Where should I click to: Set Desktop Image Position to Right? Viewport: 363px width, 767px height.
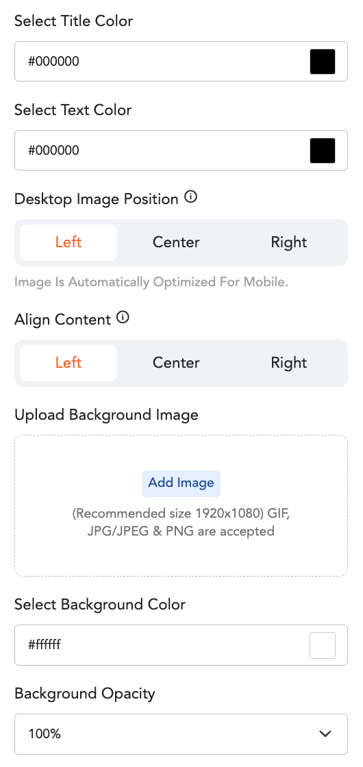pyautogui.click(x=289, y=243)
